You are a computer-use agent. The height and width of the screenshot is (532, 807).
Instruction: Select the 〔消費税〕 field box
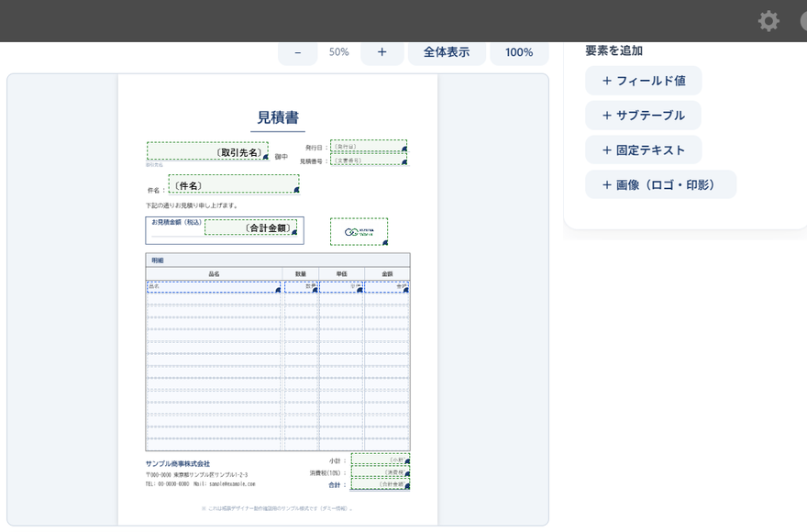coord(381,471)
